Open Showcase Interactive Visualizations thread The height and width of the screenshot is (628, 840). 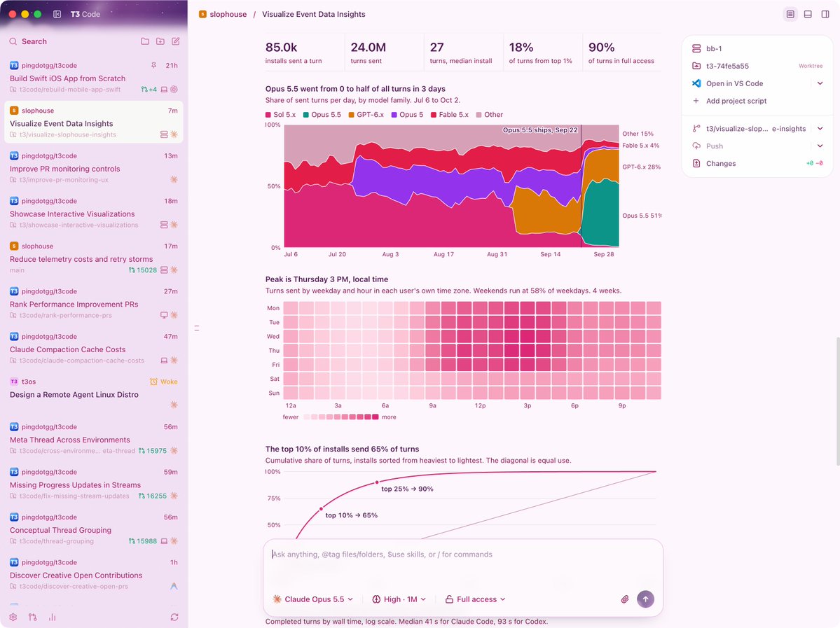coord(94,213)
